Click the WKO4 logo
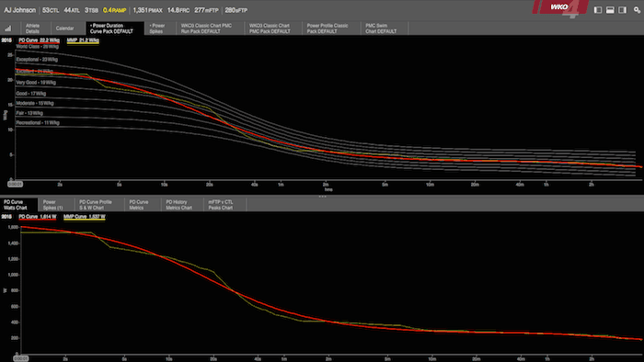644x362 pixels. pos(561,8)
